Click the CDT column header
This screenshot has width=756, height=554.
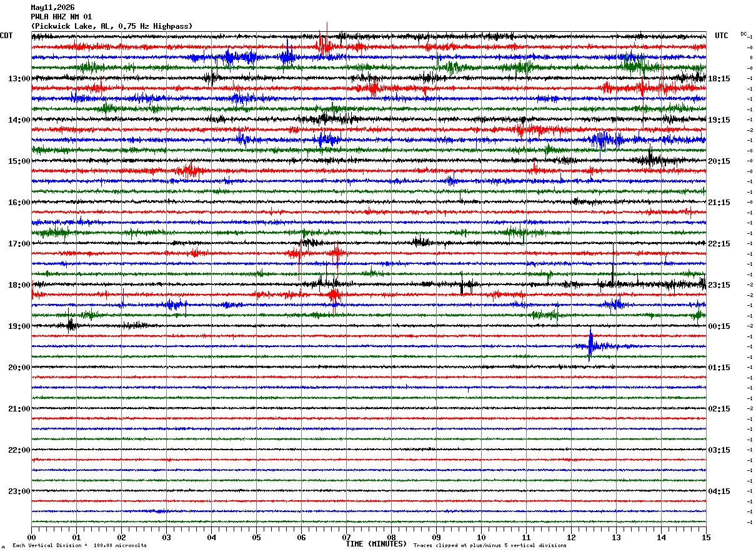[x=6, y=36]
